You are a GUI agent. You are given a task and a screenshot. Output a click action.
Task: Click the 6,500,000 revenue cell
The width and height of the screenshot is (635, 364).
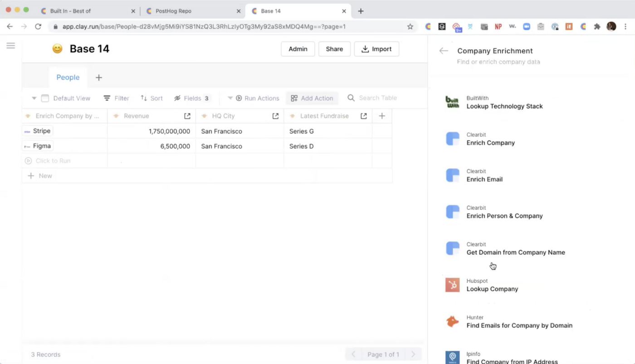point(151,146)
